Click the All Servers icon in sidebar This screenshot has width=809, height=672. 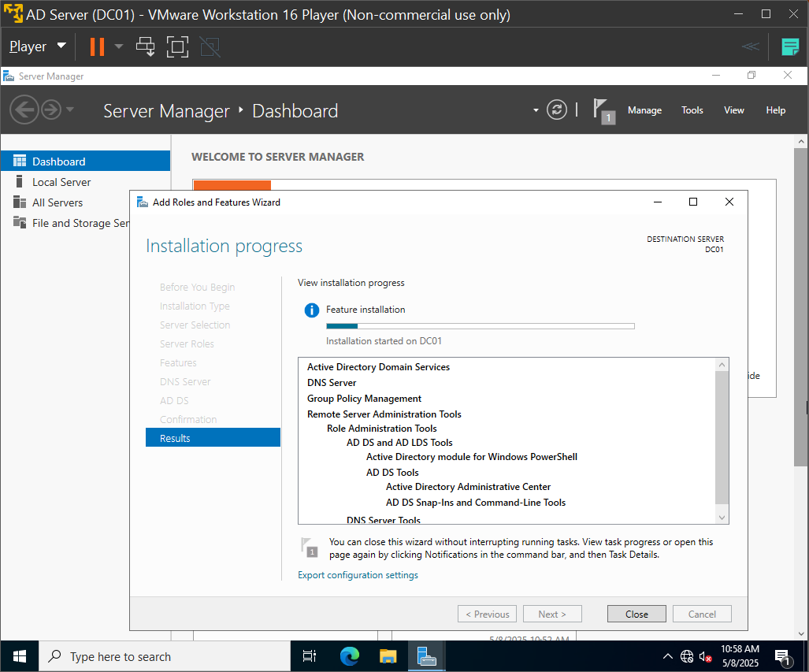coord(20,202)
